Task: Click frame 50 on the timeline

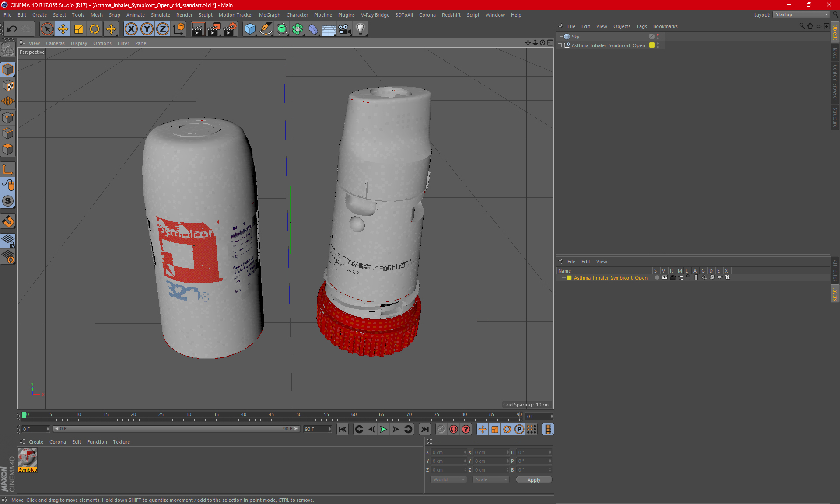Action: click(299, 416)
